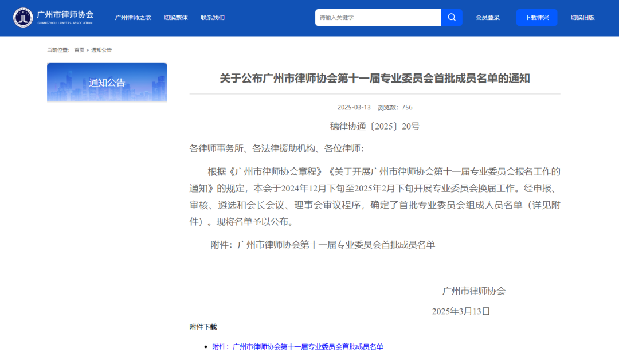
Task: Click the Guangzhou Lawyers Association logo emblem
Action: point(23,17)
